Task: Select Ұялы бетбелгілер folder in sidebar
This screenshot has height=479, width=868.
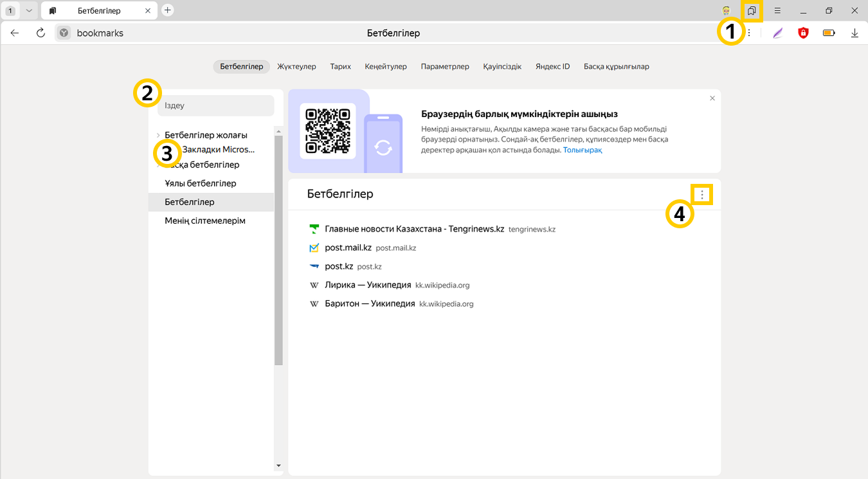Action: pyautogui.click(x=201, y=183)
